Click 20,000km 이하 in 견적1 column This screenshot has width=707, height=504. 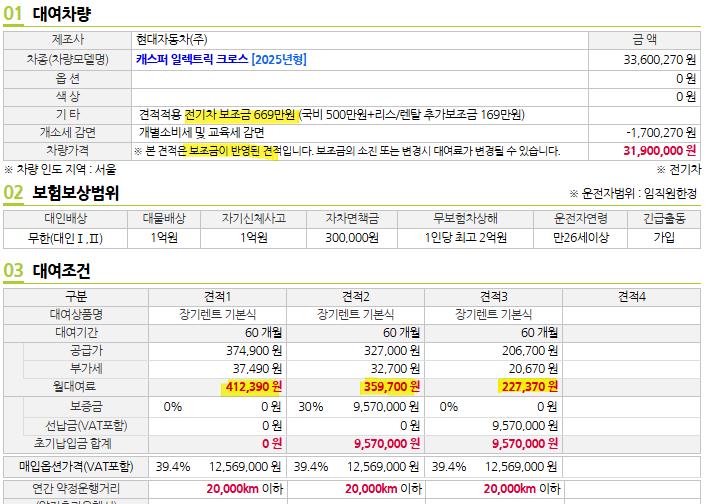245,489
